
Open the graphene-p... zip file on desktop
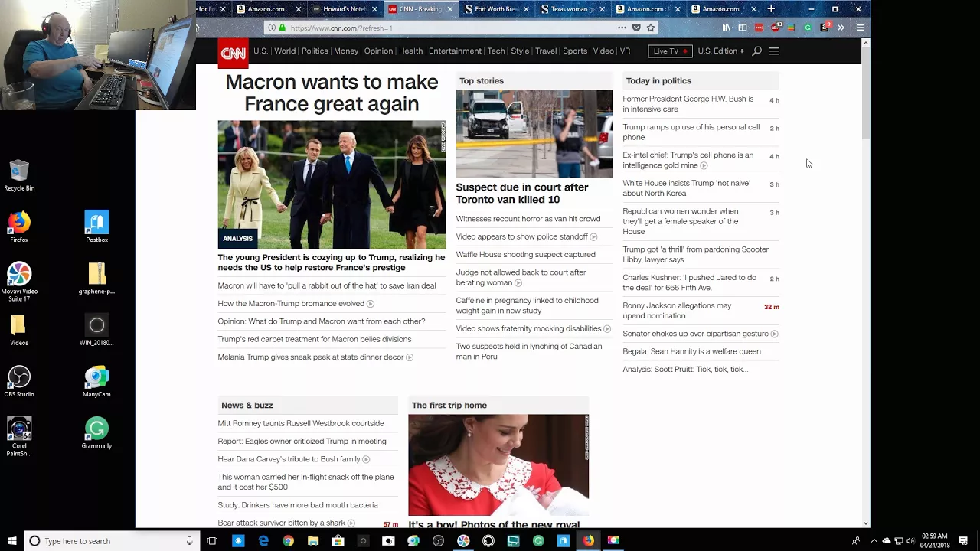coord(96,279)
